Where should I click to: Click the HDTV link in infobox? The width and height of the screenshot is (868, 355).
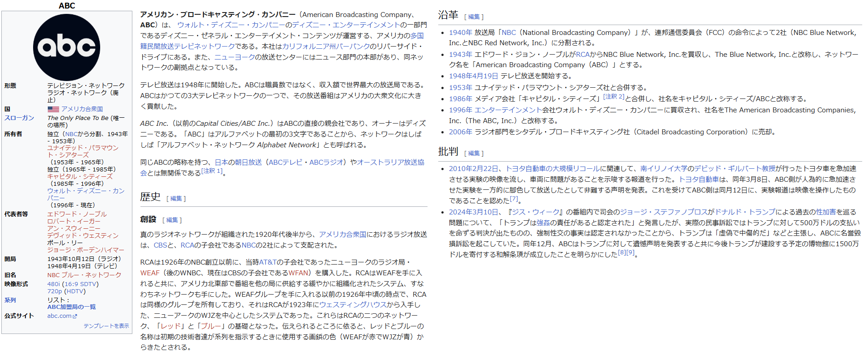(75, 291)
